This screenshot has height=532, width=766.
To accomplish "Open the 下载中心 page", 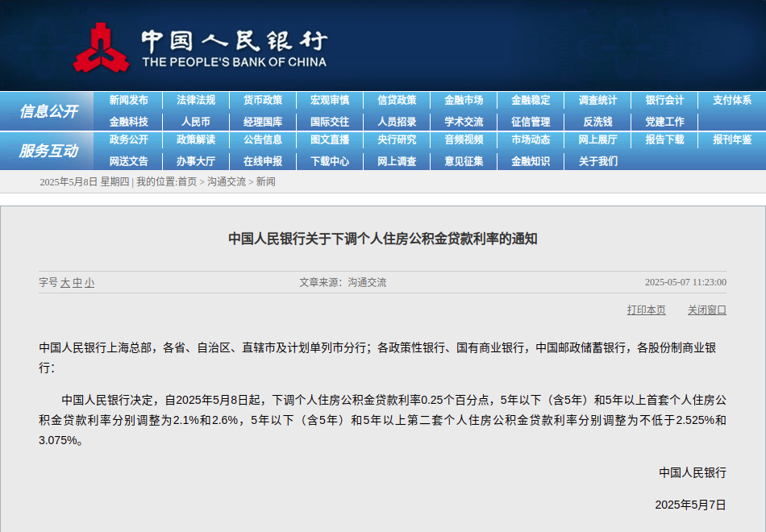I will click(x=330, y=161).
